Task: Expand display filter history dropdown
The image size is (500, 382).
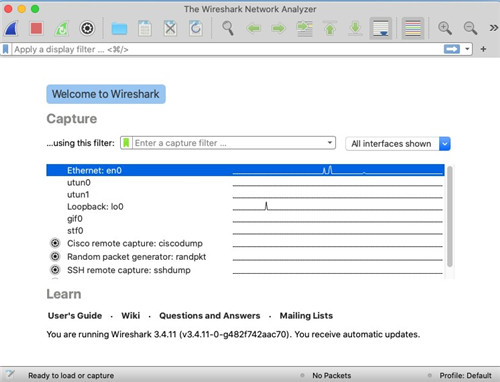Action: point(467,49)
